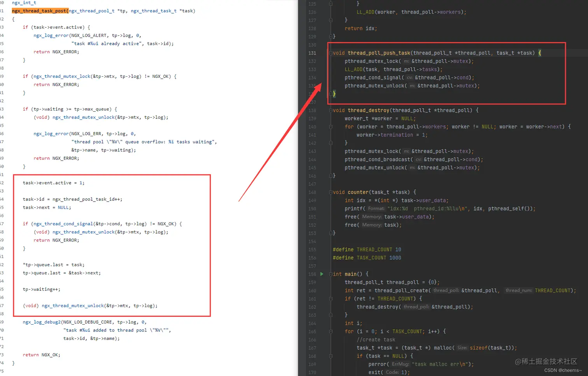Image resolution: width=588 pixels, height=376 pixels.
Task: Click the counter function name in its definition
Action: pos(358,192)
